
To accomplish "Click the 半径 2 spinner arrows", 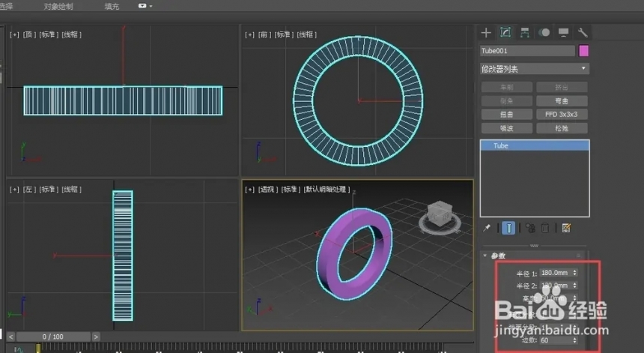I will click(x=574, y=286).
